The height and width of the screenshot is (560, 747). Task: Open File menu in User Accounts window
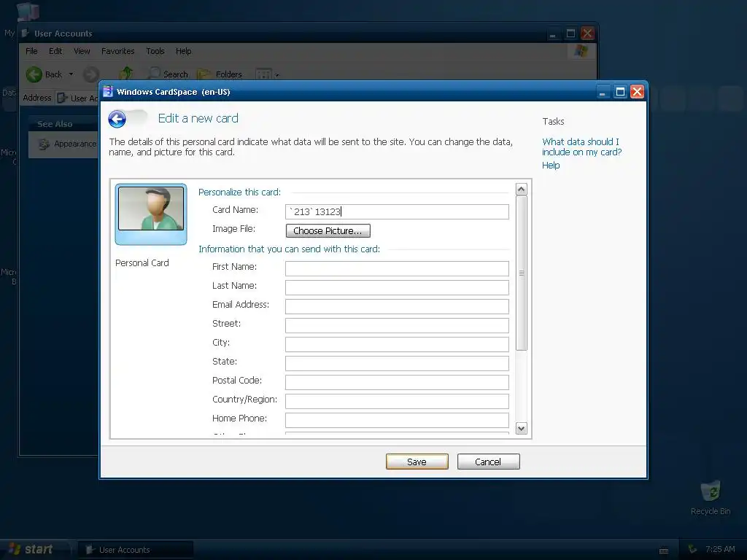click(x=31, y=51)
